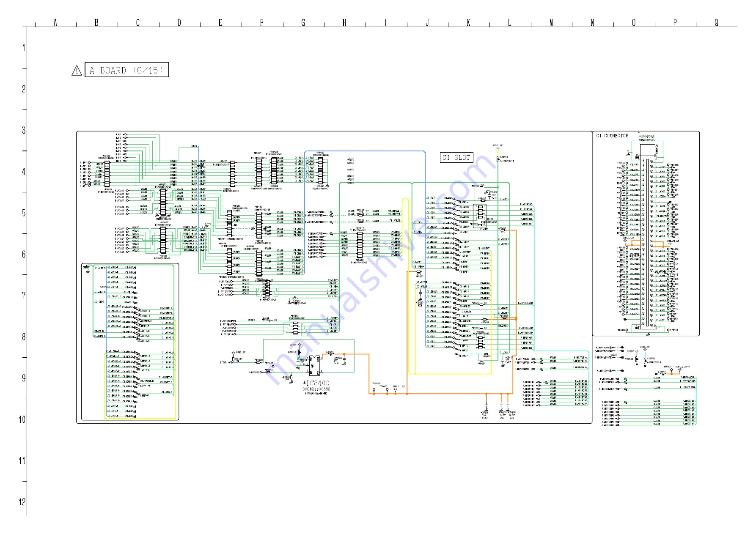Screen dimensions: 756x534
Task: Click grid column letter J
Action: coord(427,23)
